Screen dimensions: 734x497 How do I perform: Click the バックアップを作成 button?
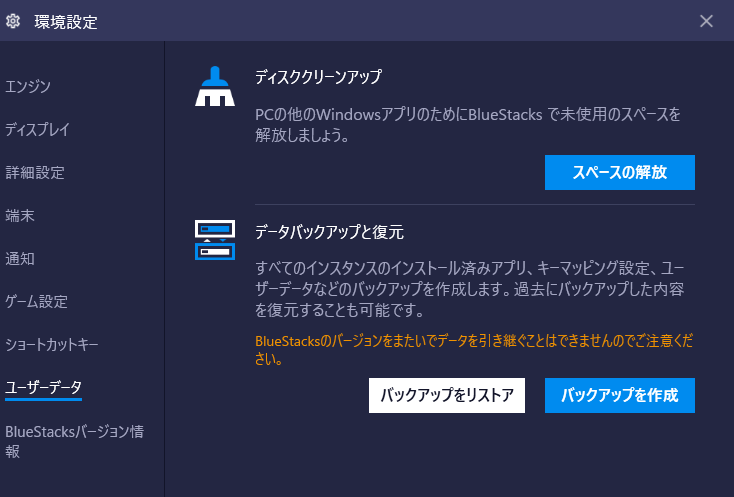(x=619, y=395)
